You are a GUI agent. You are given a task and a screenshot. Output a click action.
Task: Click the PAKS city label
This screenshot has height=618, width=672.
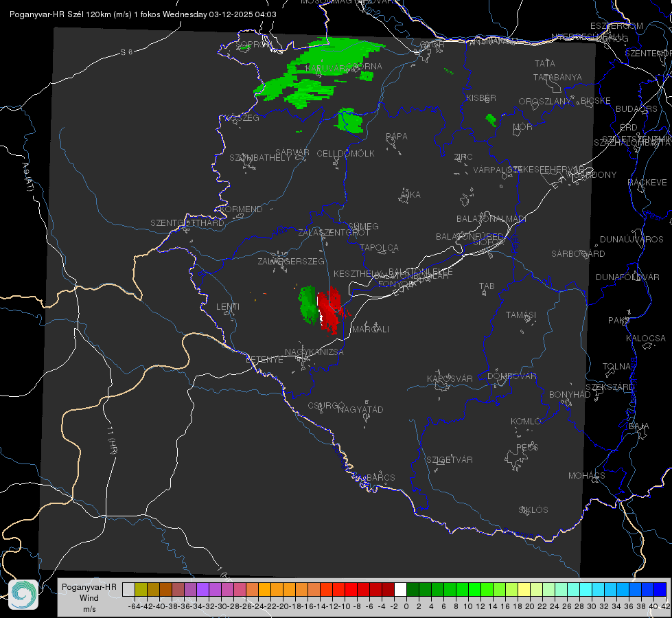coord(619,321)
